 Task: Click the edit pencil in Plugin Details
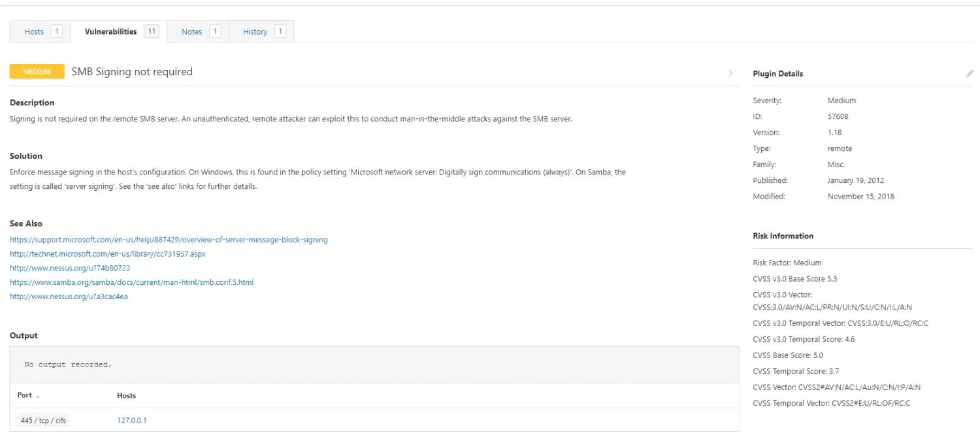(x=970, y=73)
